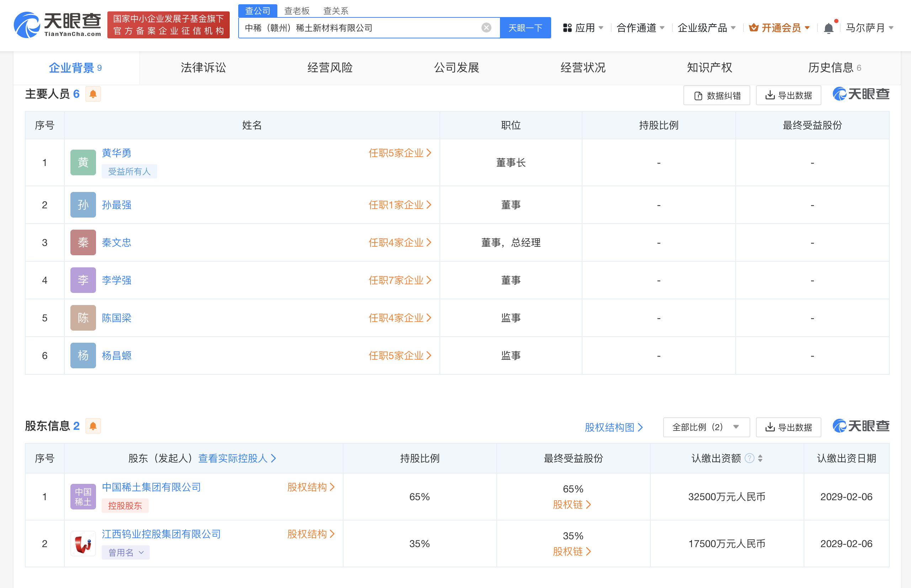Open user menu 马尔萨月
The image size is (911, 588).
(869, 28)
